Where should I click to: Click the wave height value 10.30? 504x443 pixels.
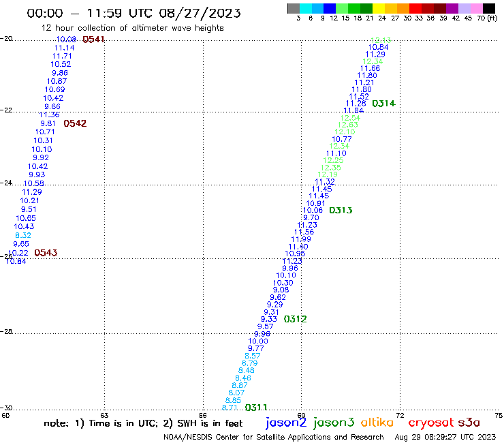click(x=283, y=283)
